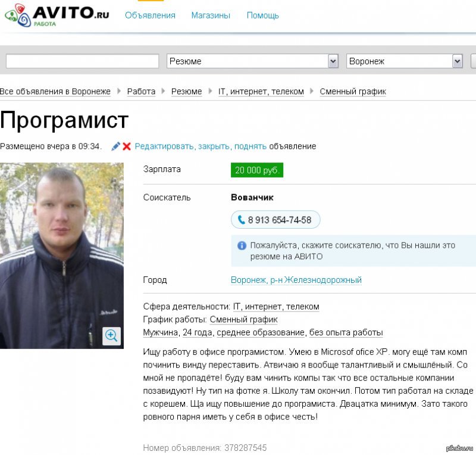Viewport: 476px width, 455px height.
Task: Enlarge the applicant photo thumbnail
Action: click(62, 255)
